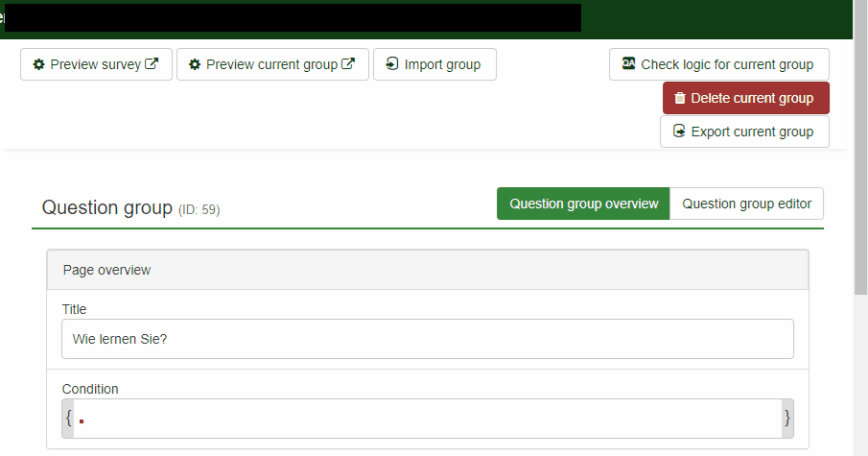868x456 pixels.
Task: Click the page vertical scrollbar
Action: pos(860,150)
